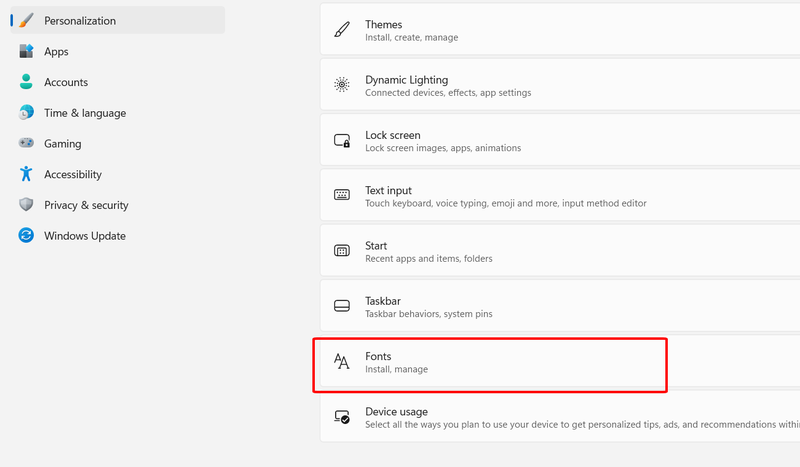Click the Text input keyboard icon
This screenshot has width=800, height=467.
(x=342, y=196)
